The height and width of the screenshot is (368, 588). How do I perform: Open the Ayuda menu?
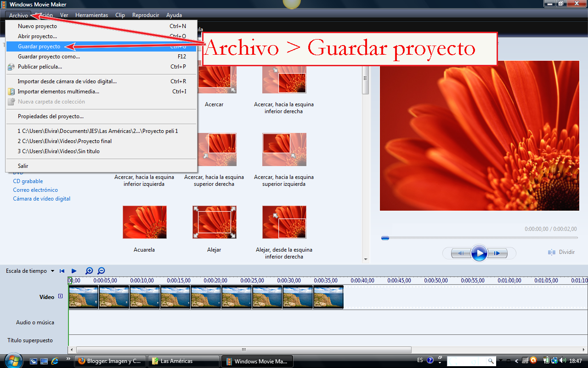(x=174, y=15)
